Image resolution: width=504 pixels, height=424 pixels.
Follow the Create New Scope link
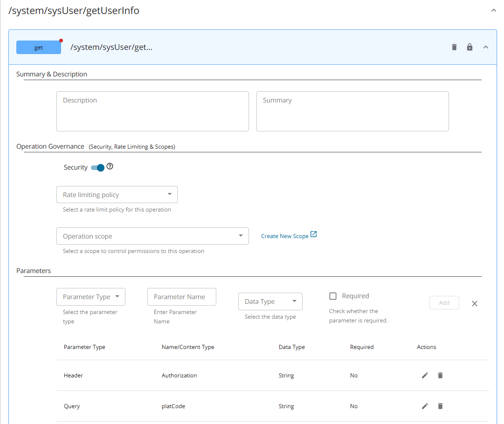click(x=289, y=235)
